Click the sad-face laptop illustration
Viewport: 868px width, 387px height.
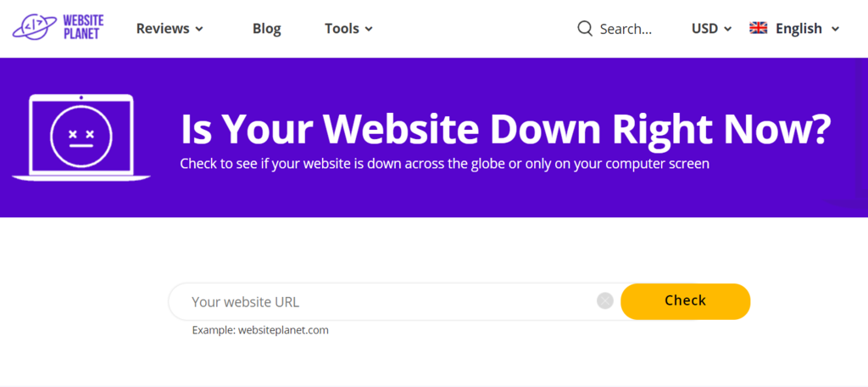[81, 137]
